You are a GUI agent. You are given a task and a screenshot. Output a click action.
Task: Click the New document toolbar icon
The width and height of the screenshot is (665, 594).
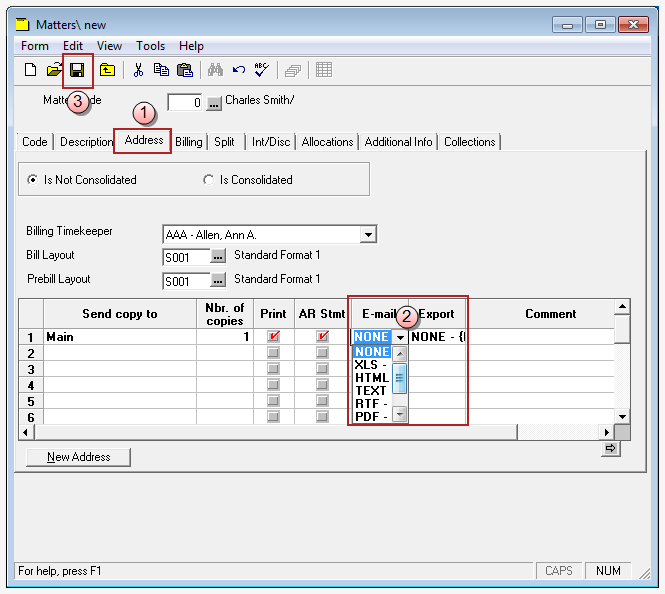pyautogui.click(x=30, y=70)
